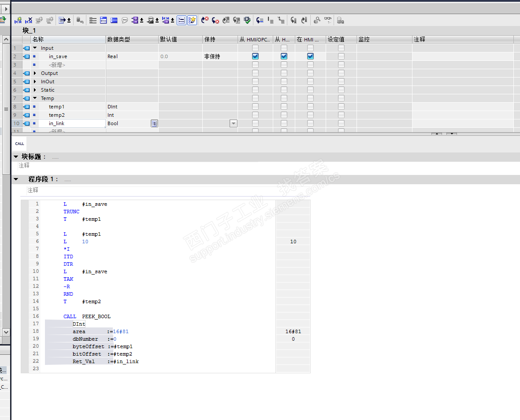The height and width of the screenshot is (420, 520).
Task: Click the 保持 column header
Action: click(220, 40)
